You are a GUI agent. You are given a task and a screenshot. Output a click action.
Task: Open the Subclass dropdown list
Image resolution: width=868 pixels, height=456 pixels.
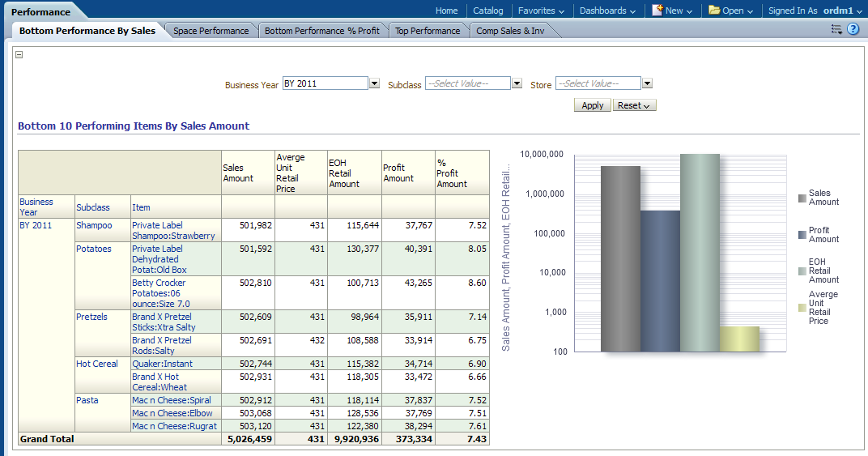pos(517,83)
